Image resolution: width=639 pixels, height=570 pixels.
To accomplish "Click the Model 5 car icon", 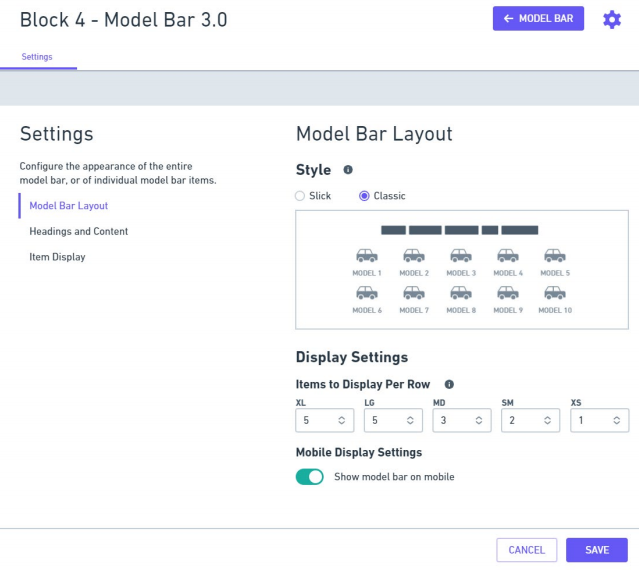I will point(554,256).
